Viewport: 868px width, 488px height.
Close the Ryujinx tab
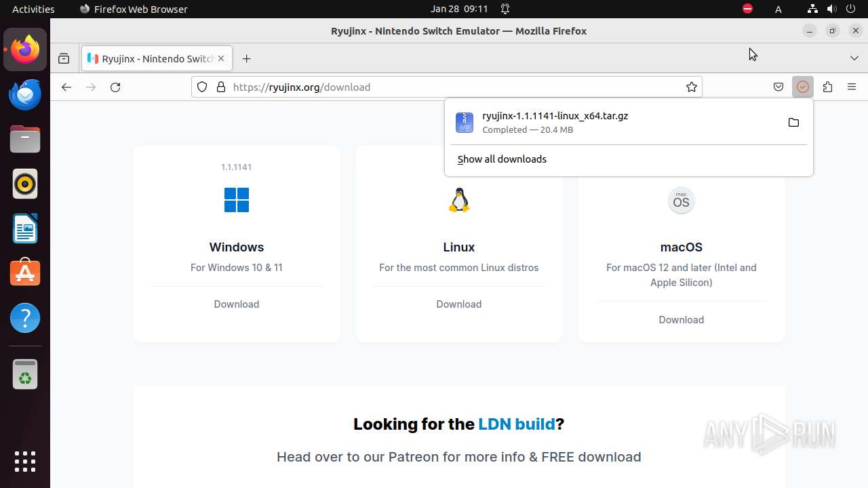click(x=221, y=58)
